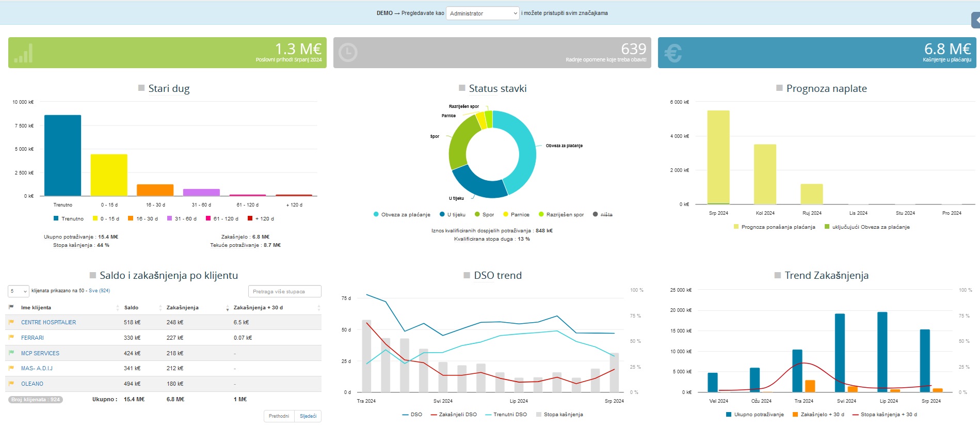Toggle Zakašnjelo + 30 d legend entry
This screenshot has height=426, width=980.
(x=818, y=415)
